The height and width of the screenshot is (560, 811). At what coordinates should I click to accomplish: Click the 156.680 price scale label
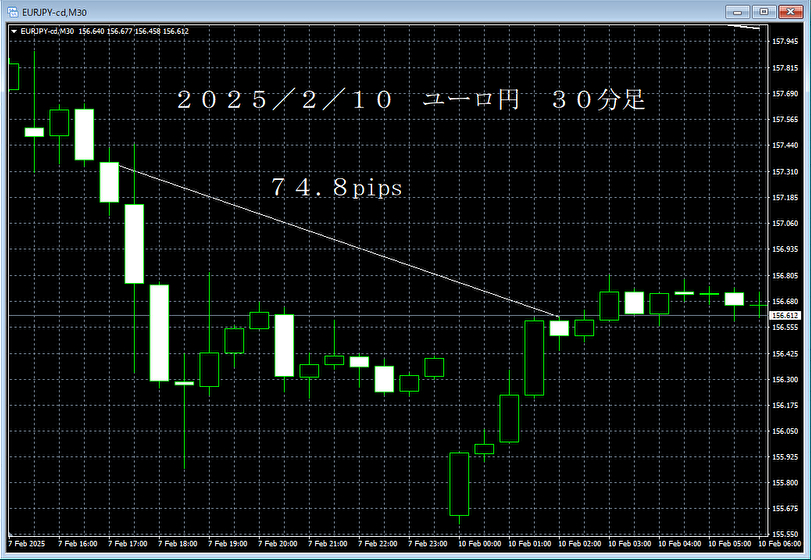coord(785,301)
